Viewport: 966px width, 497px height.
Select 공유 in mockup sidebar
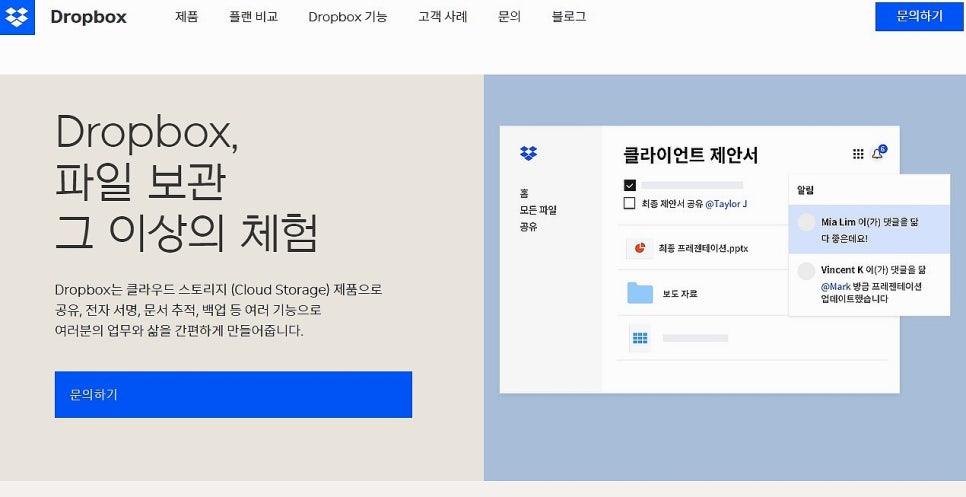point(529,227)
